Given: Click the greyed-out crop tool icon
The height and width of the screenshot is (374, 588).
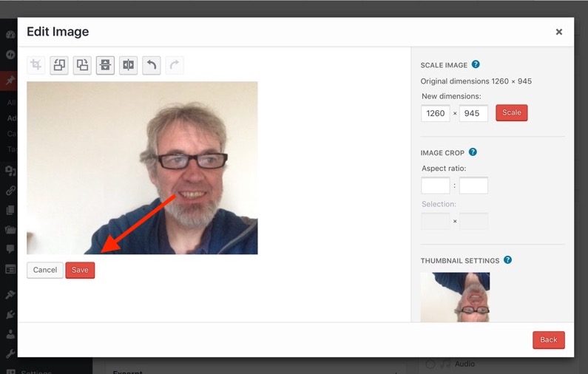Looking at the screenshot, I should (x=36, y=65).
